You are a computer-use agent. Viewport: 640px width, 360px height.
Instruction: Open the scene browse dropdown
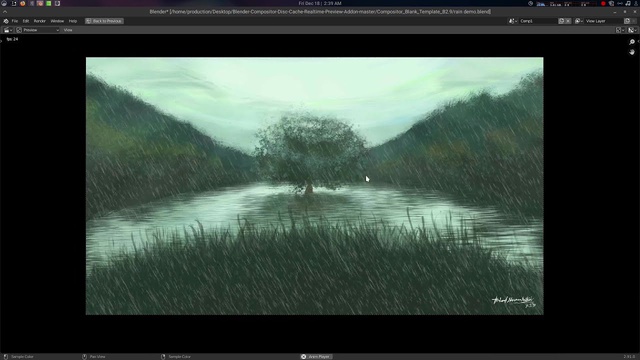click(513, 21)
